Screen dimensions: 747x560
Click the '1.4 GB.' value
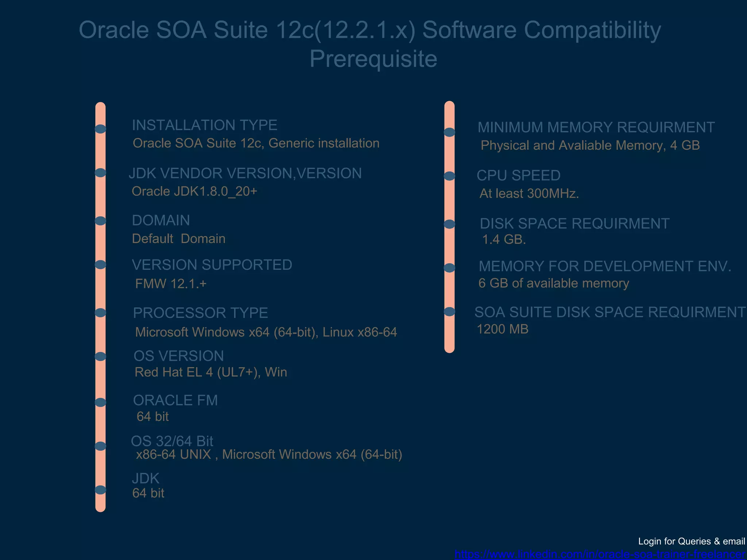[504, 239]
